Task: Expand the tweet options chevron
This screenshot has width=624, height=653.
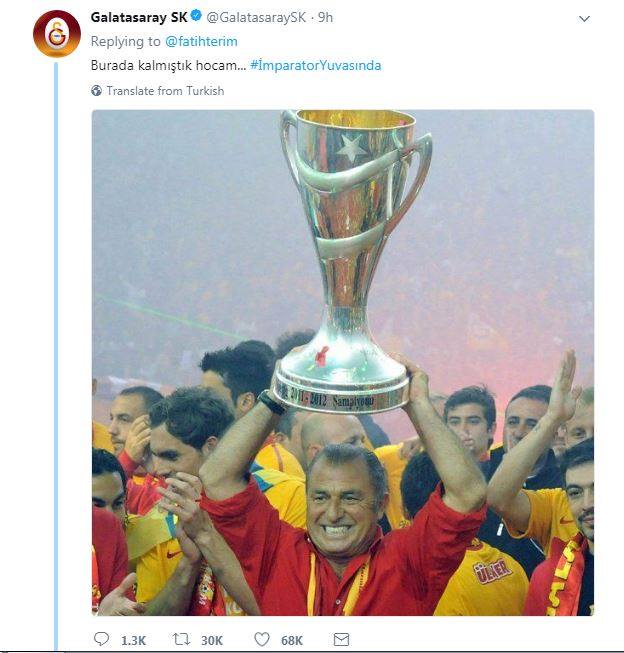Action: [x=584, y=19]
